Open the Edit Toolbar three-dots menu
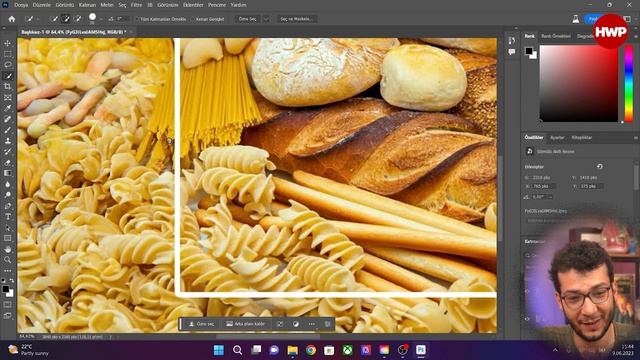640x360 pixels. (x=8, y=271)
